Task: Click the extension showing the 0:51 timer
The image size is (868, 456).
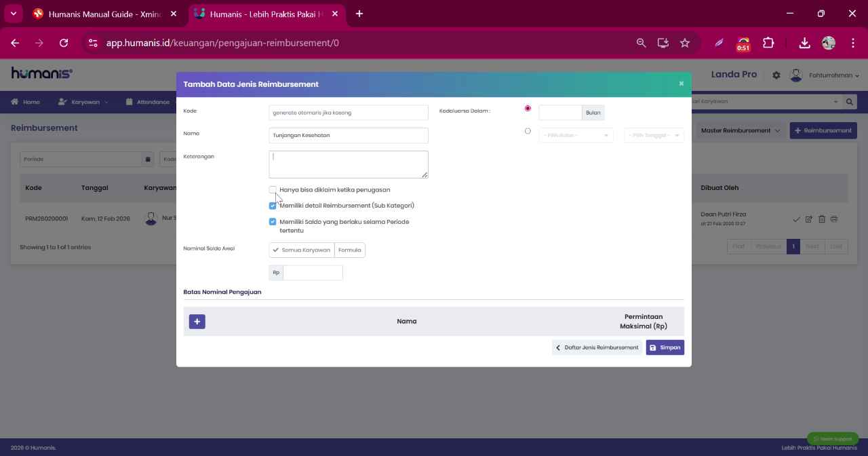Action: 743,44
